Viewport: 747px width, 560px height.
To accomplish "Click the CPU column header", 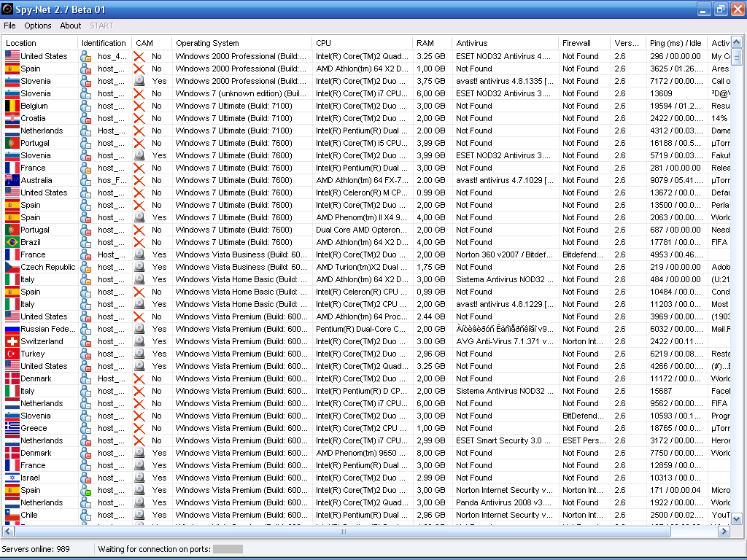I will tap(363, 43).
